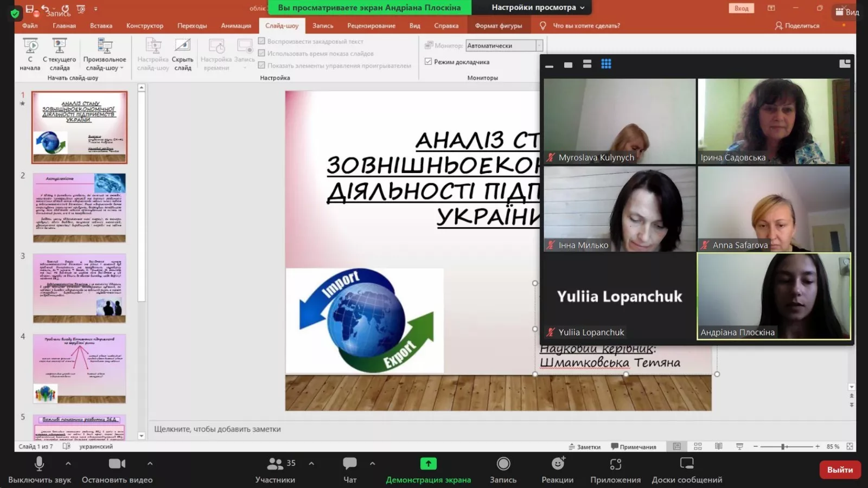Screen dimensions: 868x488
Task: Switch Zoom videos to gallery grid view
Action: click(606, 63)
